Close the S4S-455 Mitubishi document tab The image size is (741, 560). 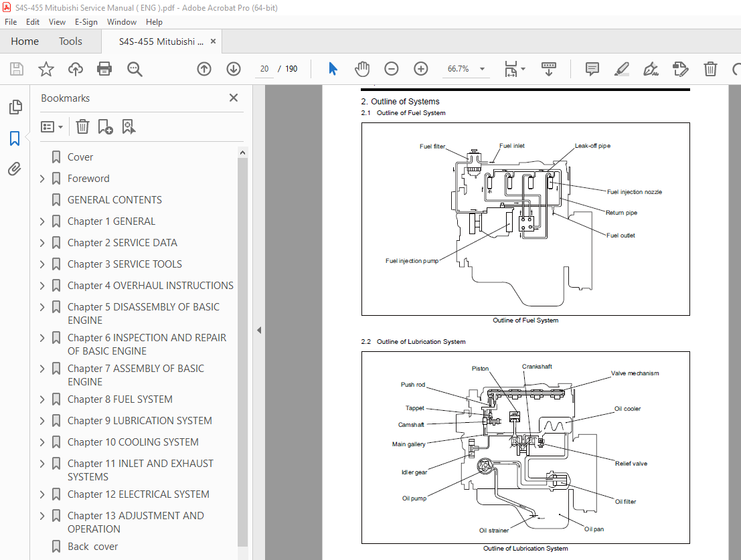click(213, 41)
